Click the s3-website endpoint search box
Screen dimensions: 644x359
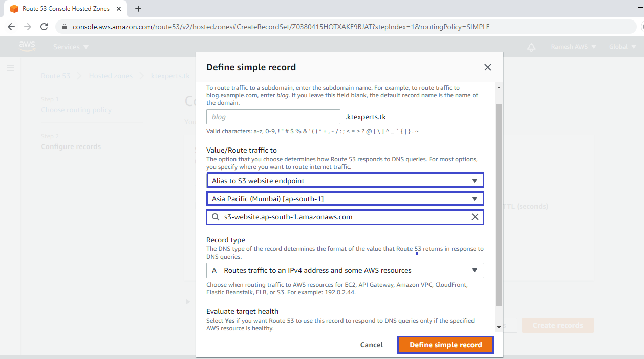click(x=345, y=217)
